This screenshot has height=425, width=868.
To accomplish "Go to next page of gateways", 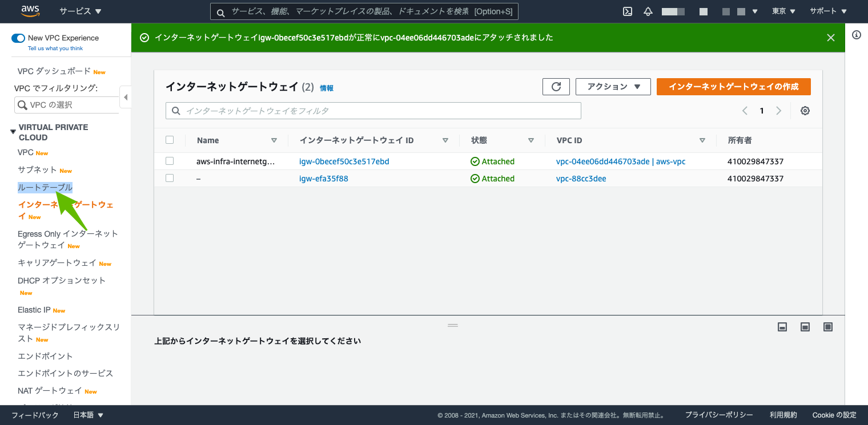I will click(778, 111).
